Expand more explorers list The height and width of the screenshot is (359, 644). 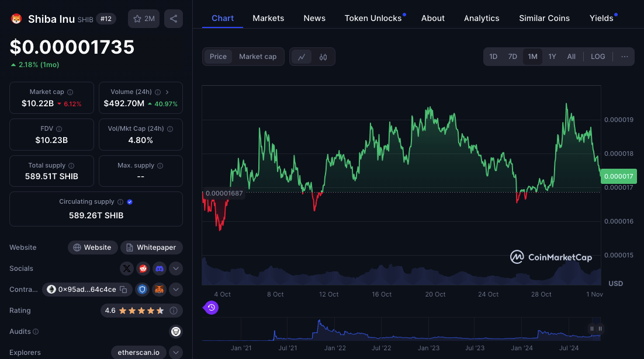176,353
